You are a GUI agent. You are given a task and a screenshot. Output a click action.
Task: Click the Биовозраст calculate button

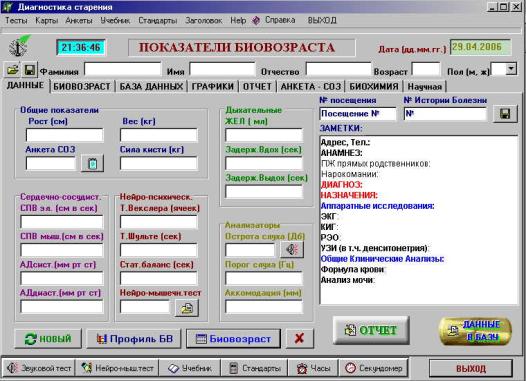pos(233,338)
